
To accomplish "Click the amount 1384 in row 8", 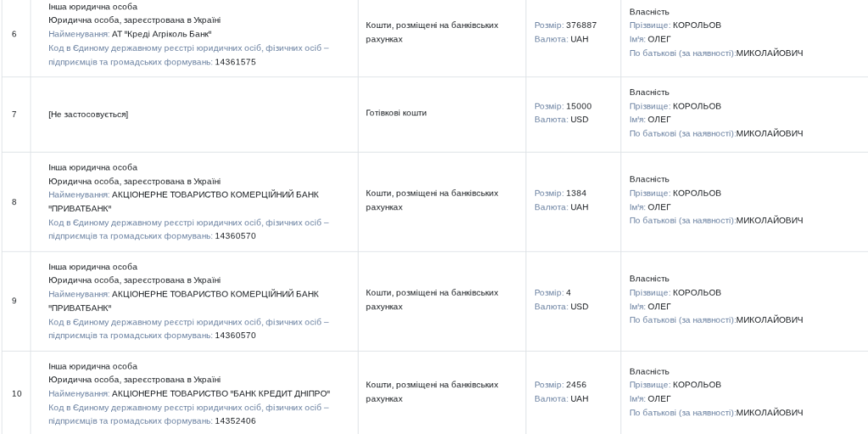I will [x=576, y=192].
